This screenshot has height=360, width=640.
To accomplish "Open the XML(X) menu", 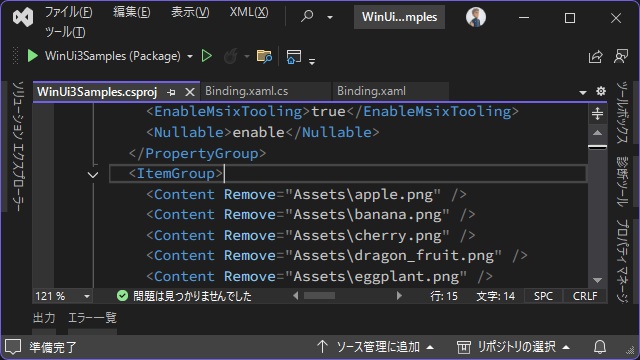I will [x=249, y=12].
